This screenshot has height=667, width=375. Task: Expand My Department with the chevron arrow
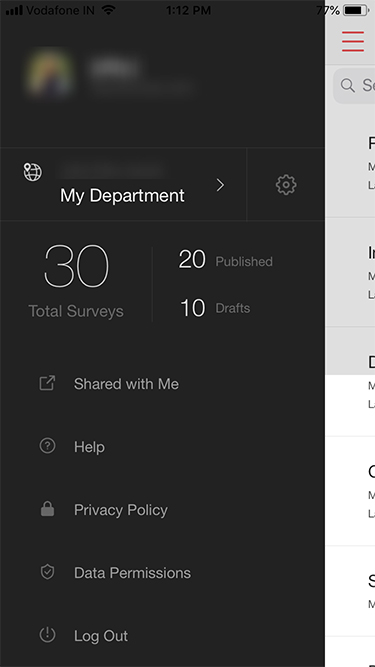[x=220, y=185]
